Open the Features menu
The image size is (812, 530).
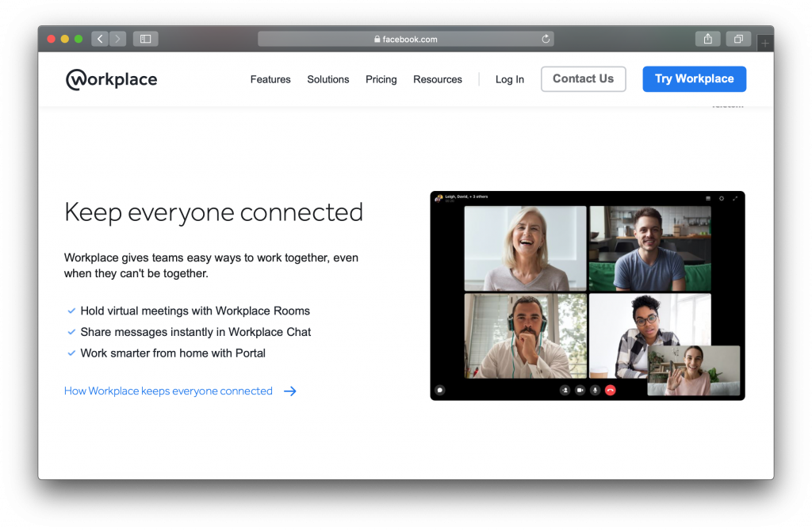(270, 79)
